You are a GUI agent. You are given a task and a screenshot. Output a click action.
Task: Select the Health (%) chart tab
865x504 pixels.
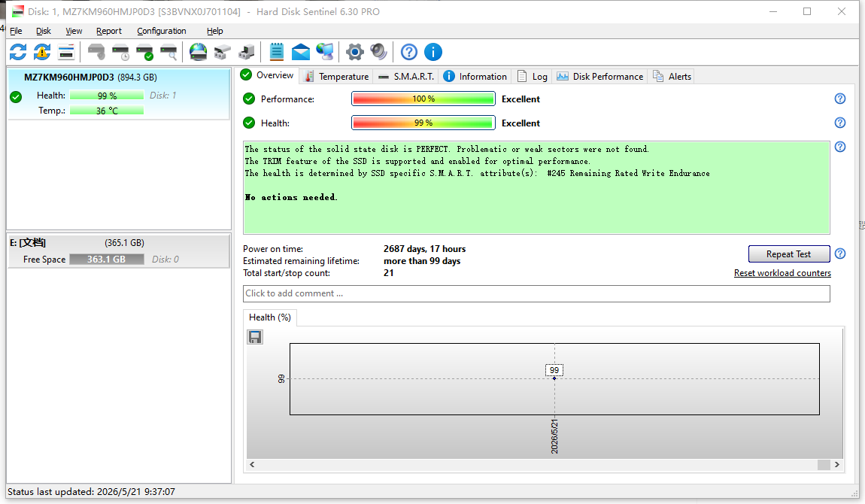coord(270,317)
